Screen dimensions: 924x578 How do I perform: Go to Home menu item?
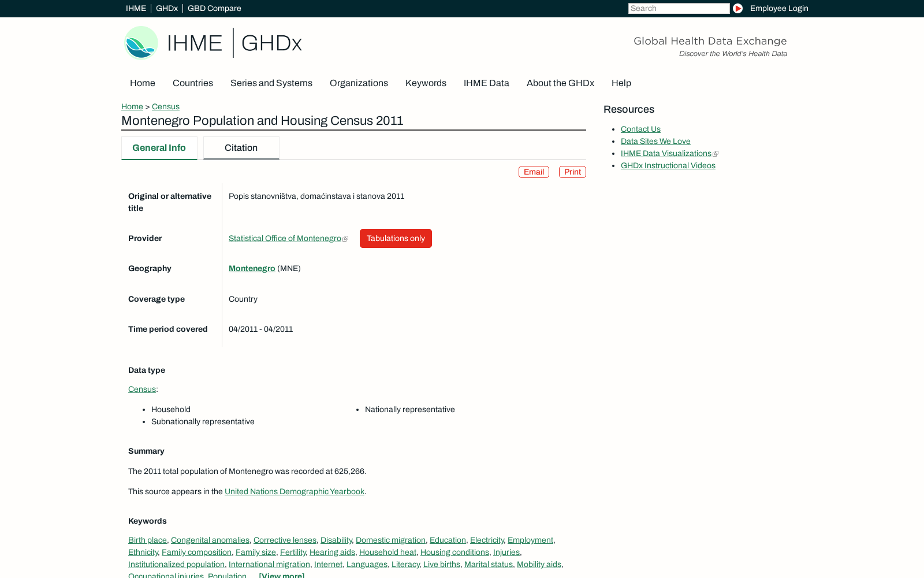[x=143, y=83]
